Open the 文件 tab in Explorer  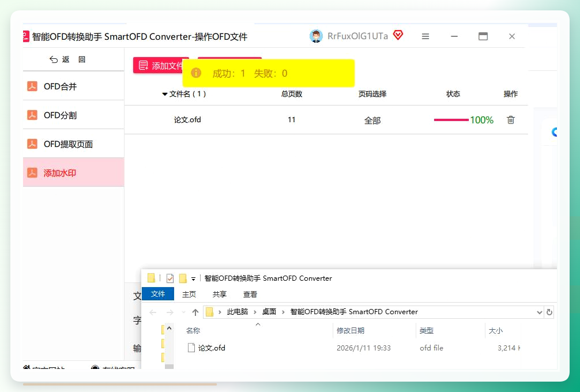point(158,293)
